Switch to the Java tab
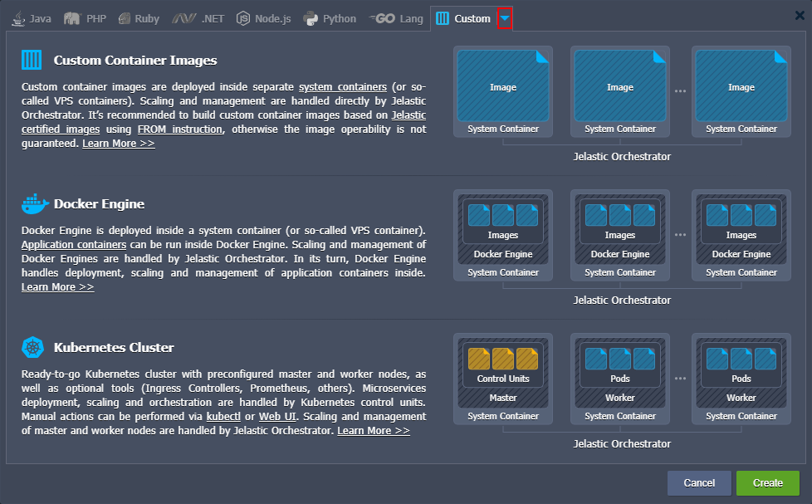This screenshot has width=812, height=504. [x=32, y=18]
